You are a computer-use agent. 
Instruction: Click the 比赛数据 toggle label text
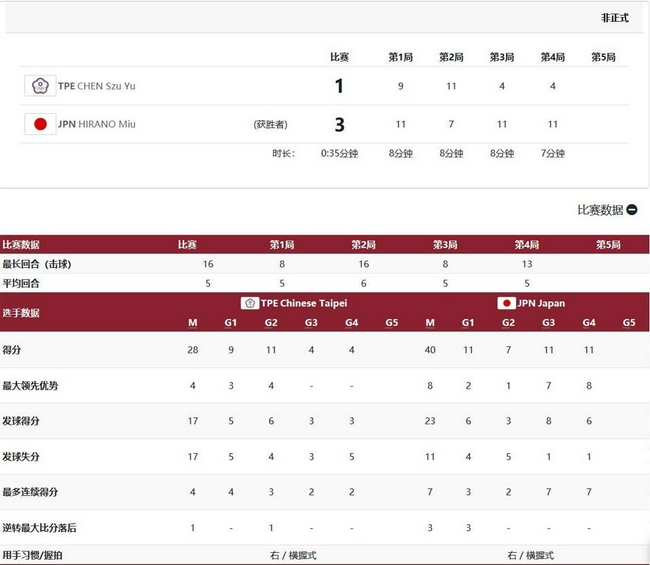pyautogui.click(x=600, y=210)
